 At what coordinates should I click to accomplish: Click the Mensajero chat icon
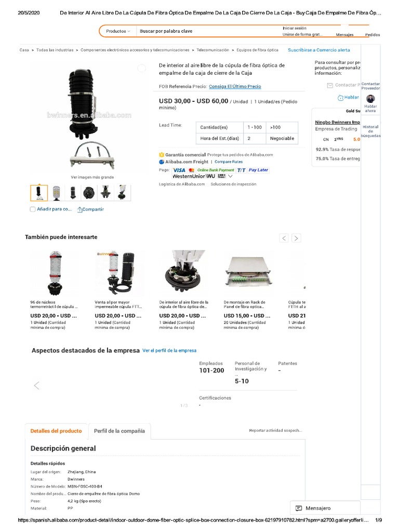coord(299,508)
